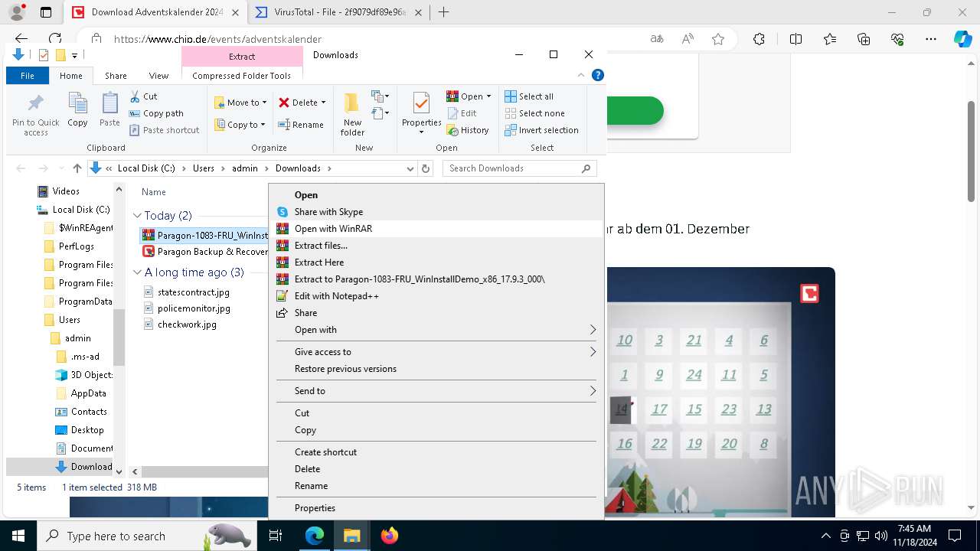Open the File tab
Viewport: 980px width, 551px height.
coord(28,76)
